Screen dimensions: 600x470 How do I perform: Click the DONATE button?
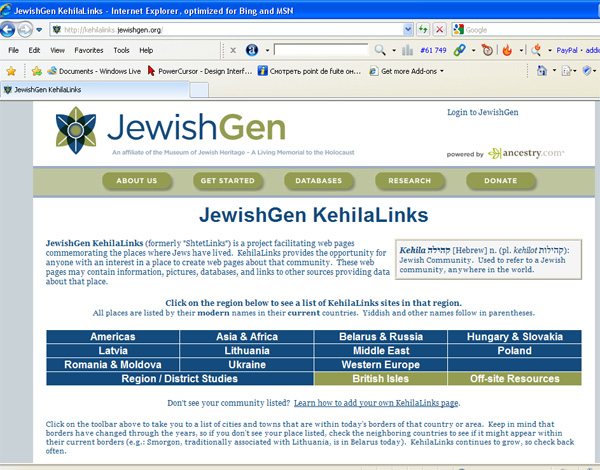click(501, 181)
